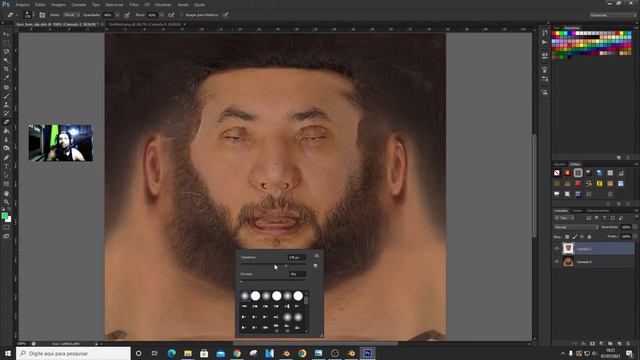Open the Photoshop Ps app icon menu
The image size is (640, 360).
click(x=6, y=4)
